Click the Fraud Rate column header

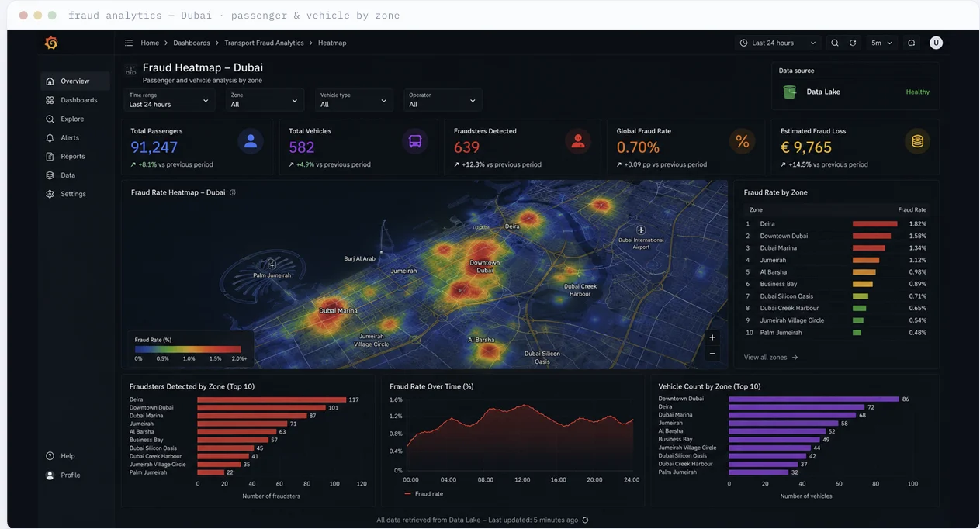[912, 209]
